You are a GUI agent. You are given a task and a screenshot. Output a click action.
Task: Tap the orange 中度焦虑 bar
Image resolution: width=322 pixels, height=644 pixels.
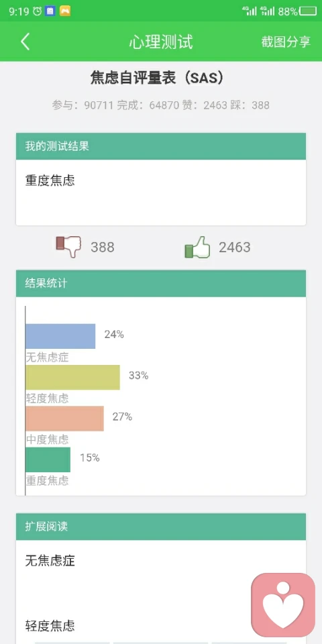click(64, 419)
